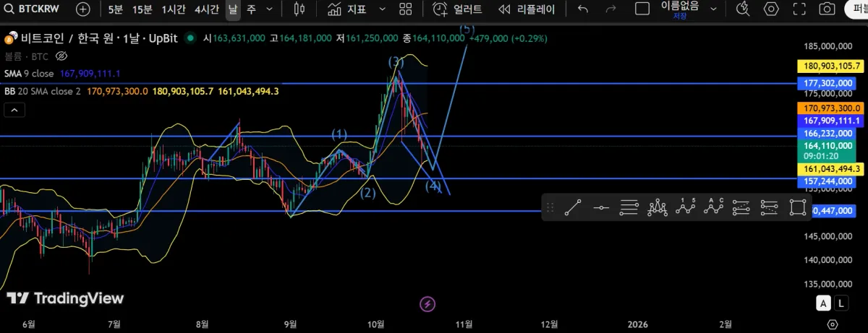Toggle log scale L button
This screenshot has height=333, width=868.
point(841,303)
